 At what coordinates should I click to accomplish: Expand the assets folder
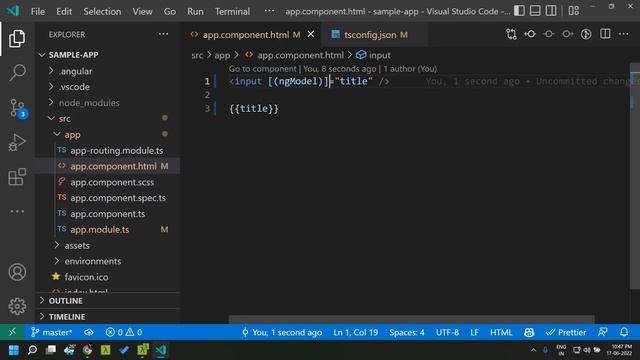click(x=108, y=245)
